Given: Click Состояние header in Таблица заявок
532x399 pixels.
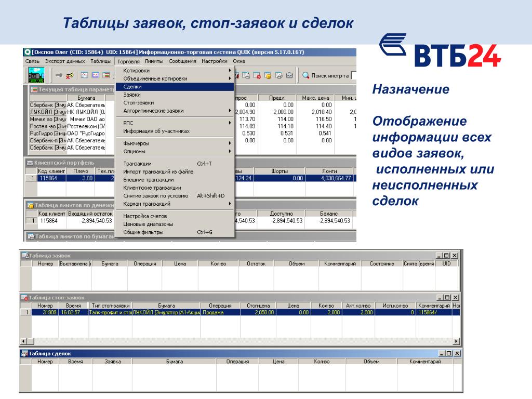Looking at the screenshot, I should (382, 263).
